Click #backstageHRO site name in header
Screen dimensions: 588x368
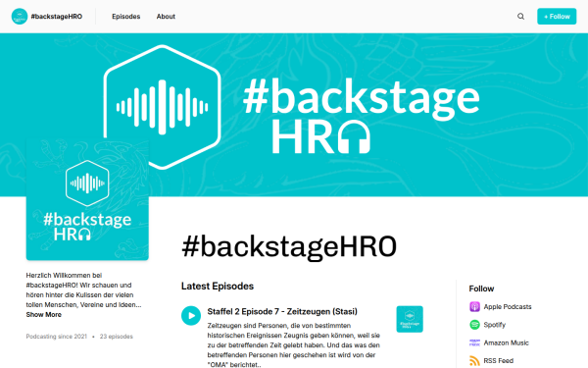[x=57, y=17]
